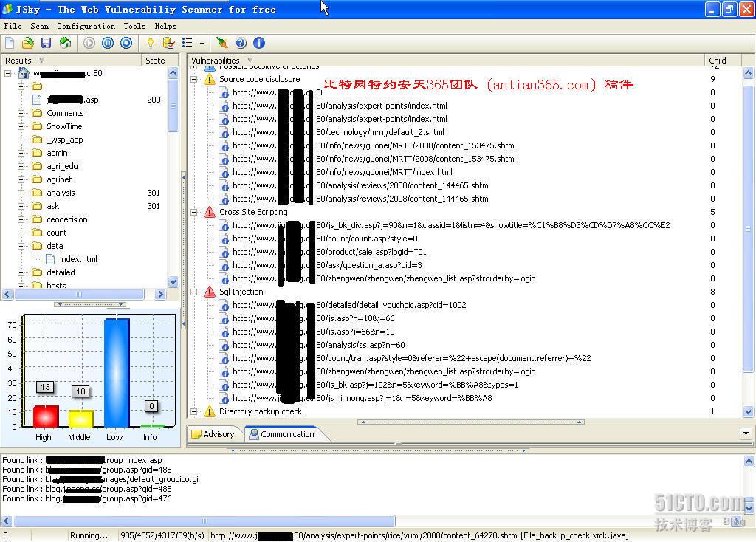This screenshot has width=756, height=542.
Task: Click the Results tree scroll-right arrow
Action: tap(160, 294)
